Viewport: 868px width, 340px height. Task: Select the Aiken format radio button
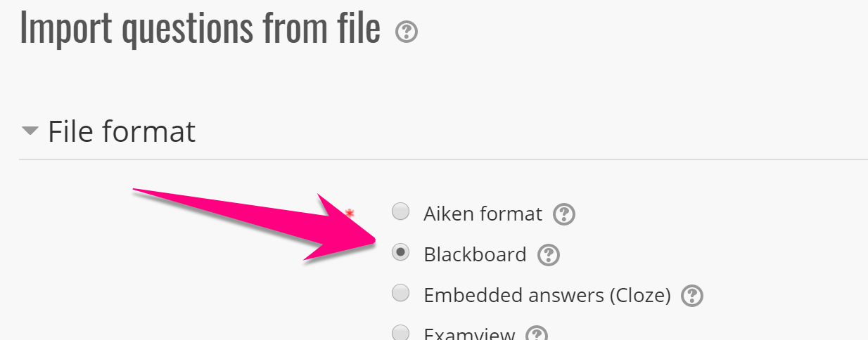tap(400, 211)
